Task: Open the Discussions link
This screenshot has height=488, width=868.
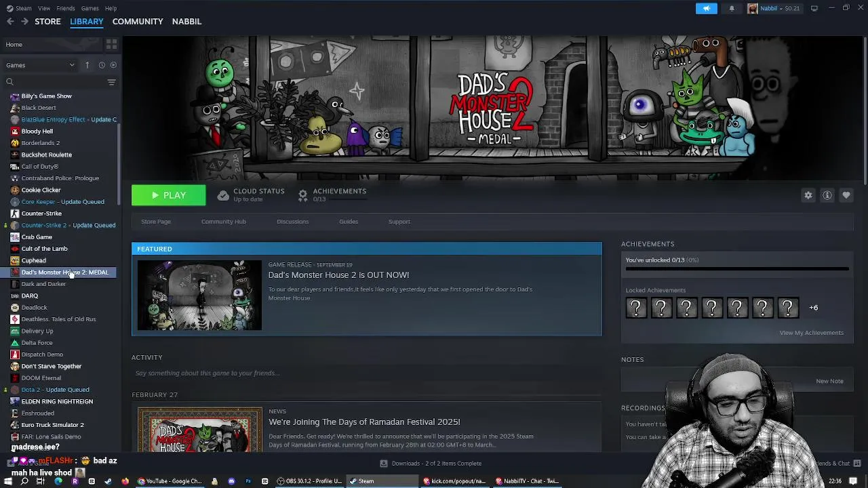Action: [292, 222]
